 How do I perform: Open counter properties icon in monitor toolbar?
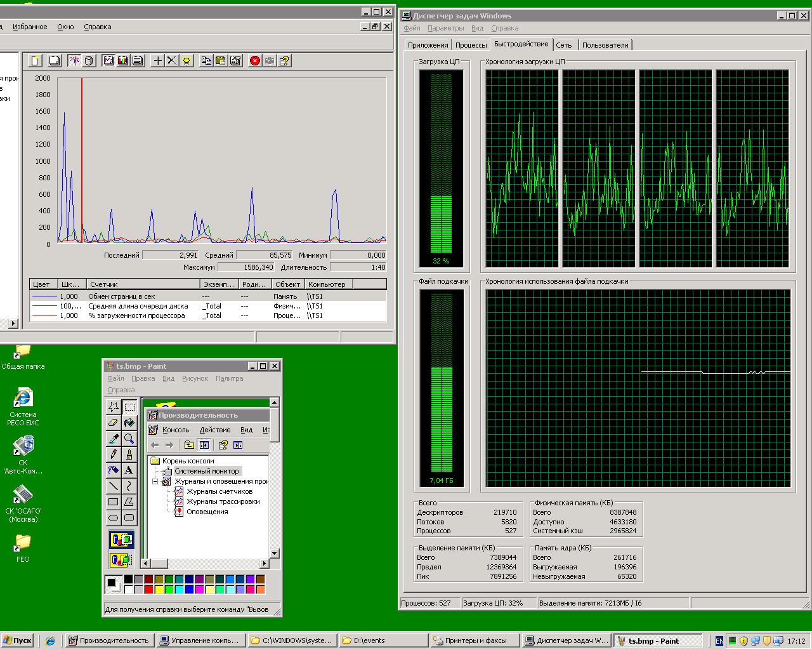(235, 60)
